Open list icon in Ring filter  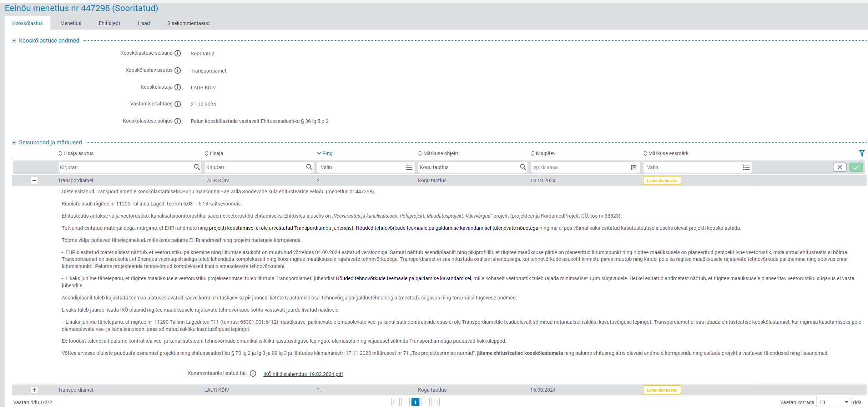point(409,167)
